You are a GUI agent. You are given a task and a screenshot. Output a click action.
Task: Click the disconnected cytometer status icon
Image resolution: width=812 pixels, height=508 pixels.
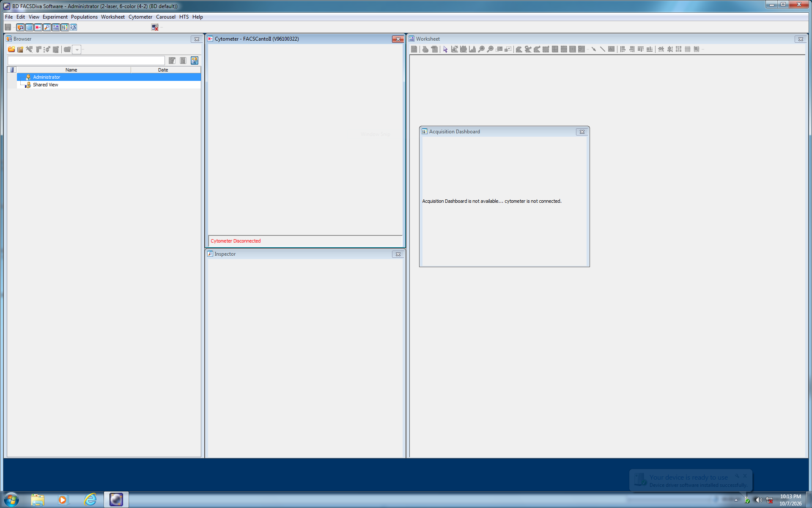[155, 27]
